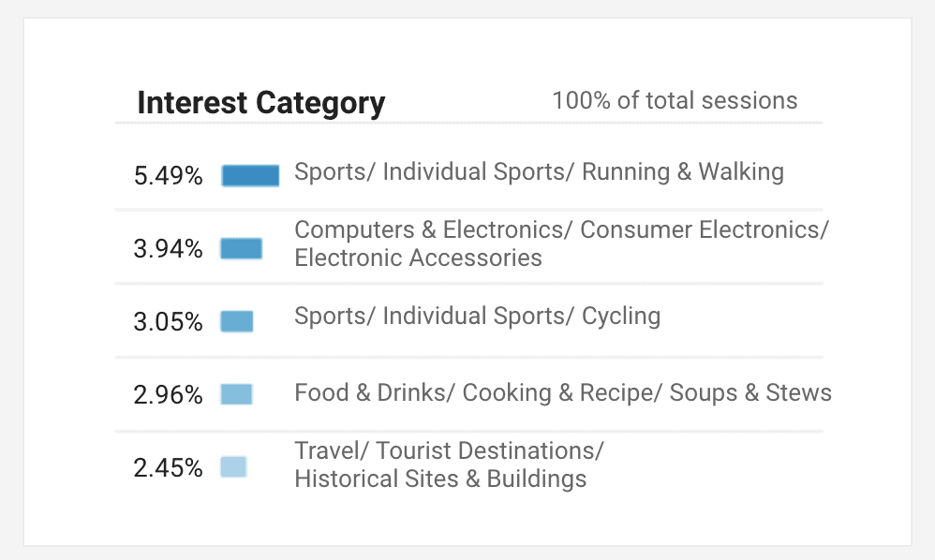This screenshot has width=935, height=560.
Task: Click the 5.49% percentage value
Action: point(168,176)
